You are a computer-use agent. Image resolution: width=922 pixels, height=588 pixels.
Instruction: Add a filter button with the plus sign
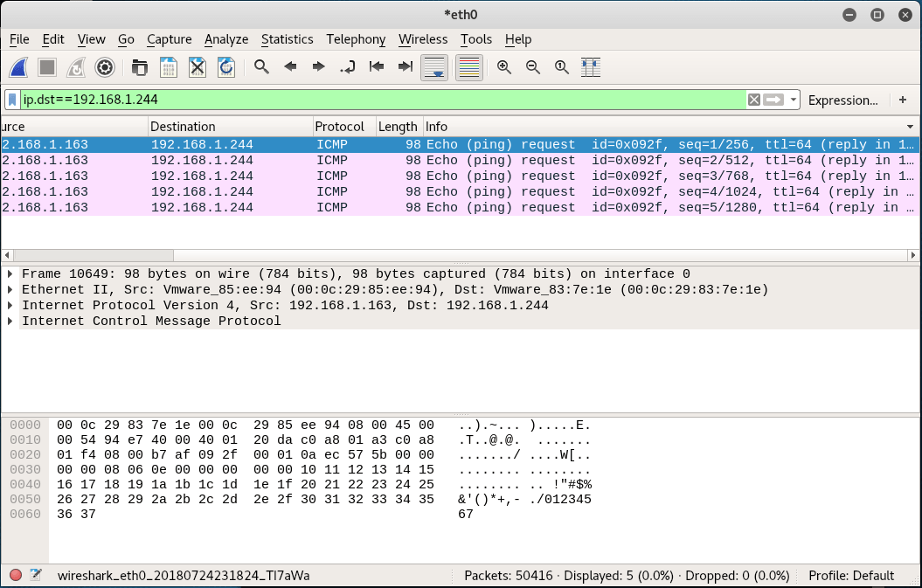pyautogui.click(x=901, y=100)
